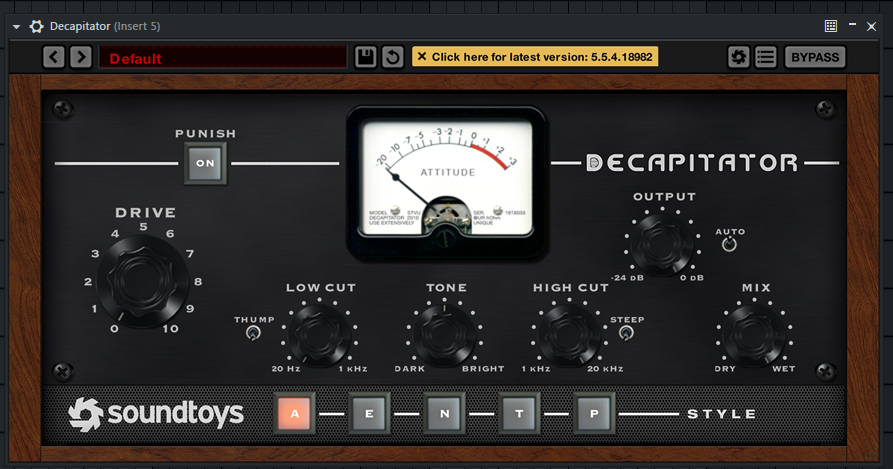Click the LOW CUT knob
The width and height of the screenshot is (893, 469).
pos(319,335)
